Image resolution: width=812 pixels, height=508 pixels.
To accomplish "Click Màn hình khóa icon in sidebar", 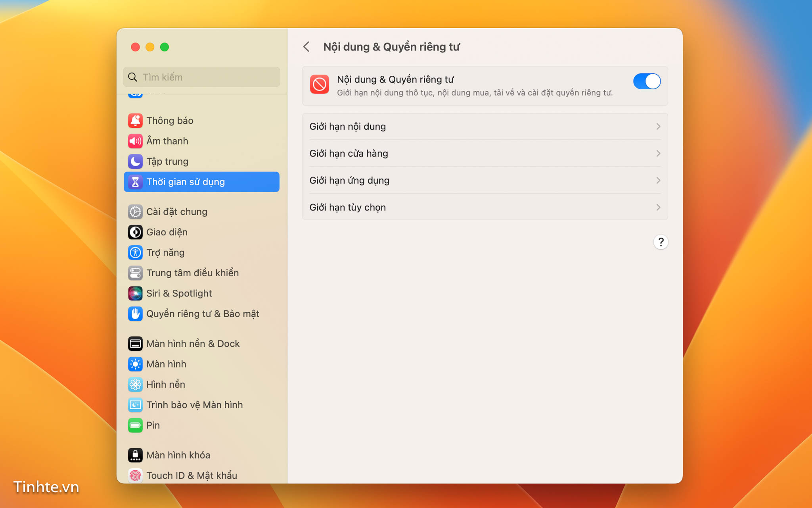I will [135, 455].
